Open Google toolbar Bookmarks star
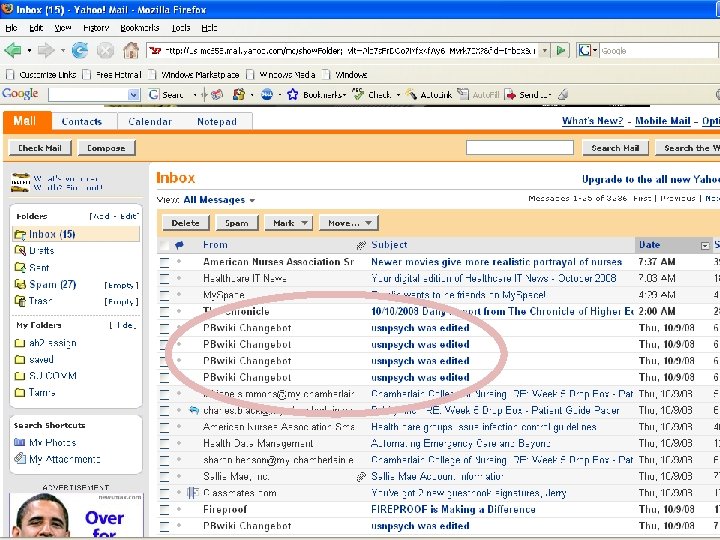Screen dimensions: 720x540 coord(292,95)
